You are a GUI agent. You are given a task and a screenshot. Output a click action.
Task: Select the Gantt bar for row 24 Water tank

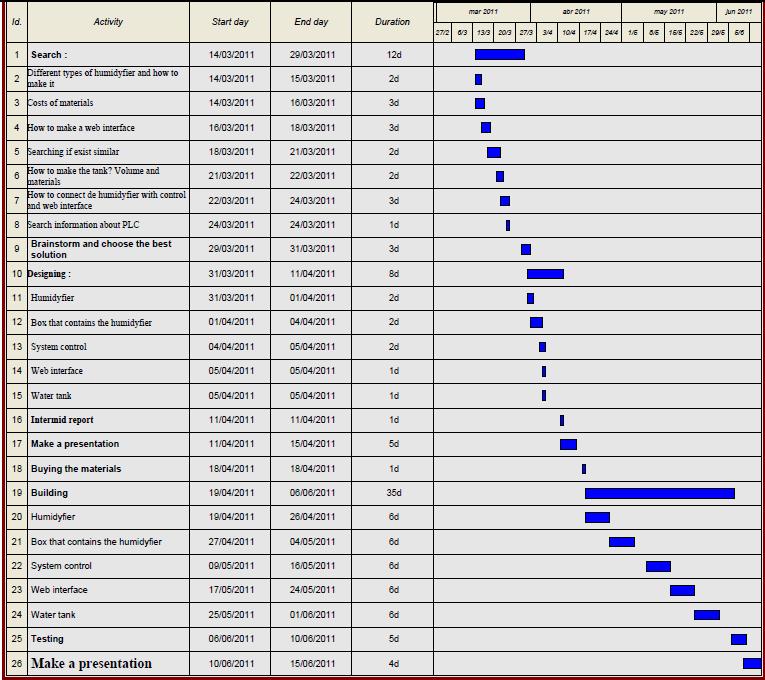coord(706,615)
